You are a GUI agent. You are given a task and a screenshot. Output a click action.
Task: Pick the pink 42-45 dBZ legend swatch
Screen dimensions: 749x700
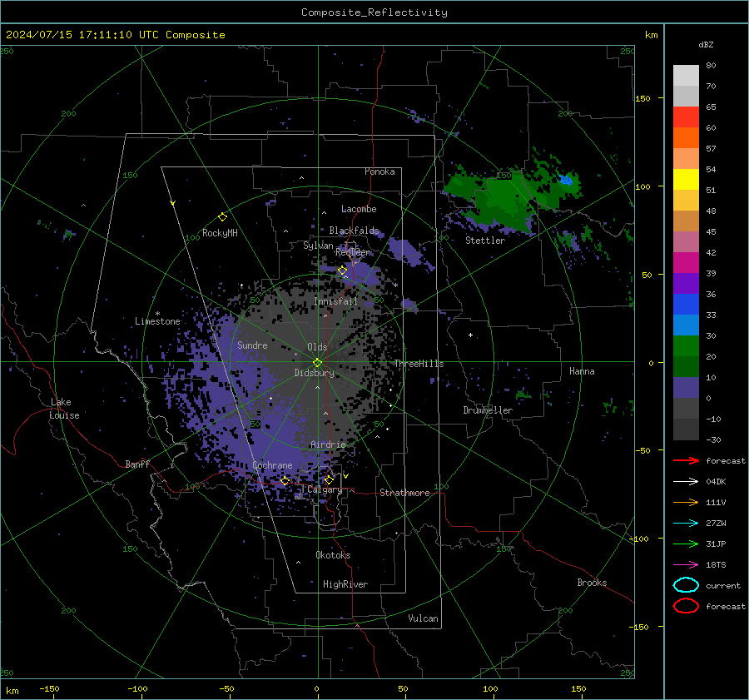(x=686, y=241)
